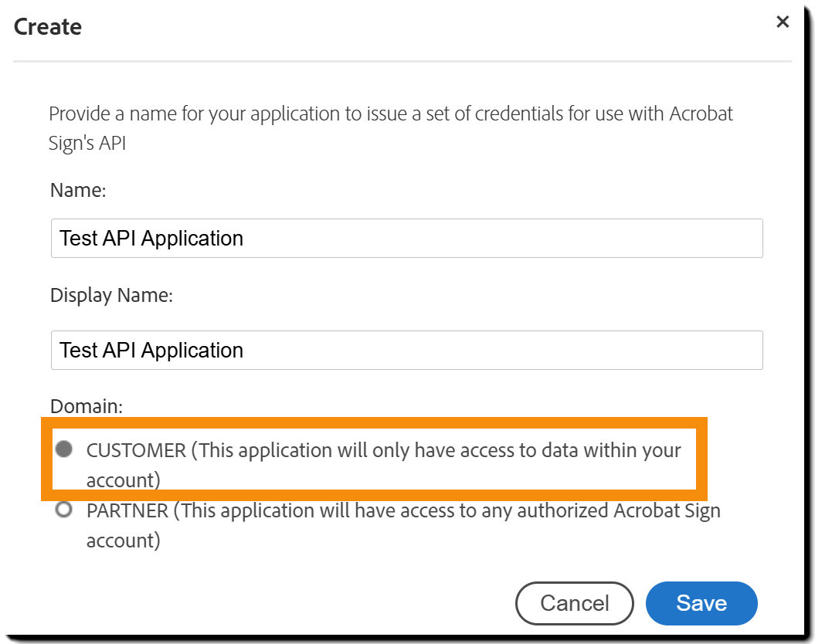Click the PARTNER option description text
The width and height of the screenshot is (815, 644).
click(x=403, y=510)
